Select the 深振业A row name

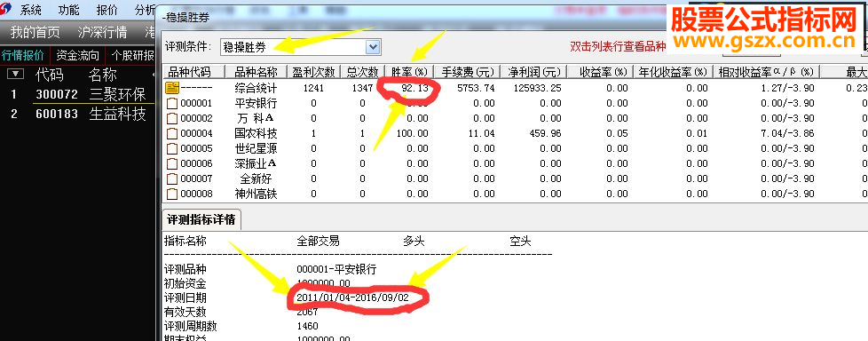[256, 163]
